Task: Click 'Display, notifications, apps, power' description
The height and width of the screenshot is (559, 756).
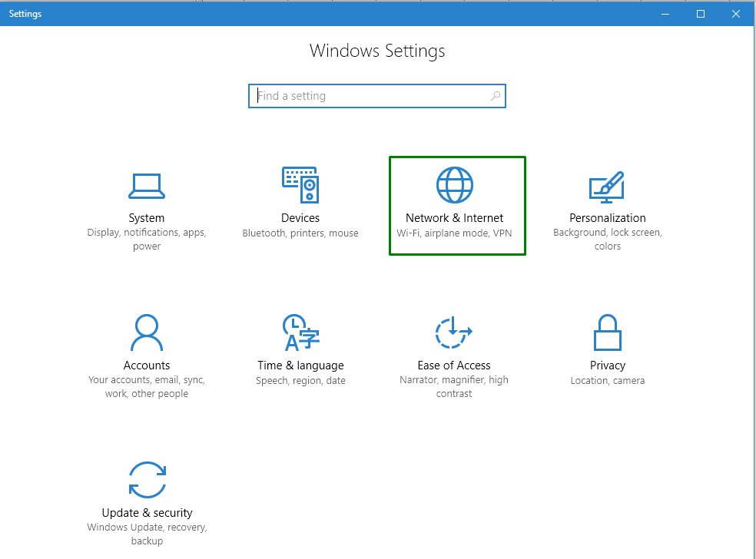Action: [x=147, y=239]
